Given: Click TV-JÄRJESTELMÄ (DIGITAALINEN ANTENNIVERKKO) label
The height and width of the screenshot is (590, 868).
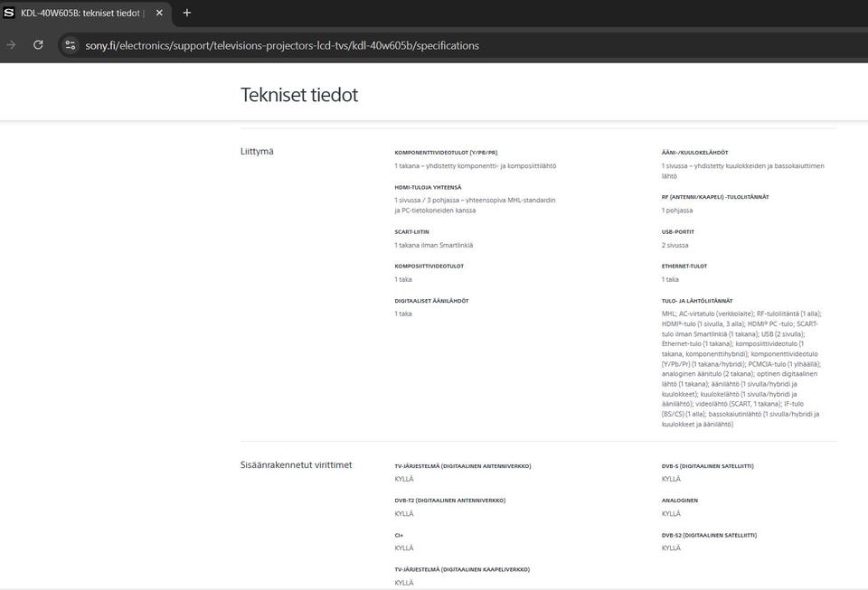Looking at the screenshot, I should pyautogui.click(x=463, y=466).
